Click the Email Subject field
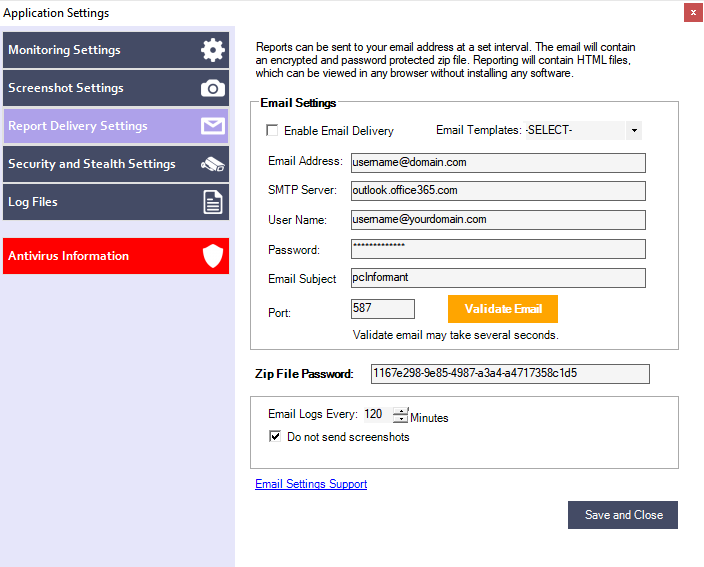The width and height of the screenshot is (704, 567). pos(498,278)
